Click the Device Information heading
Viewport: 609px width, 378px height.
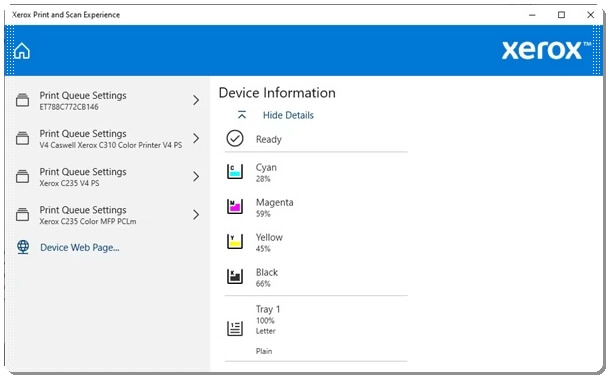coord(277,93)
